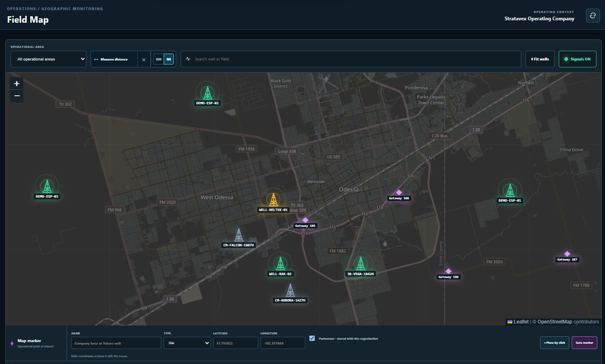This screenshot has width=605, height=364.
Task: Click the Gateway 105 diamond marker
Action: [x=305, y=220]
